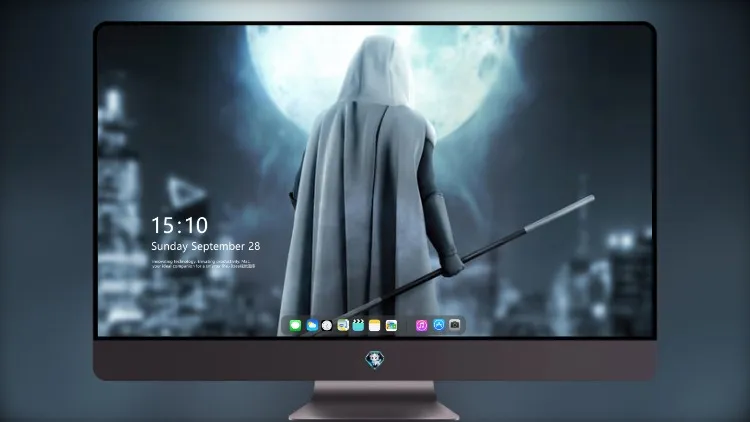The width and height of the screenshot is (750, 422).
Task: Open the Notes app in the dock
Action: 375,326
